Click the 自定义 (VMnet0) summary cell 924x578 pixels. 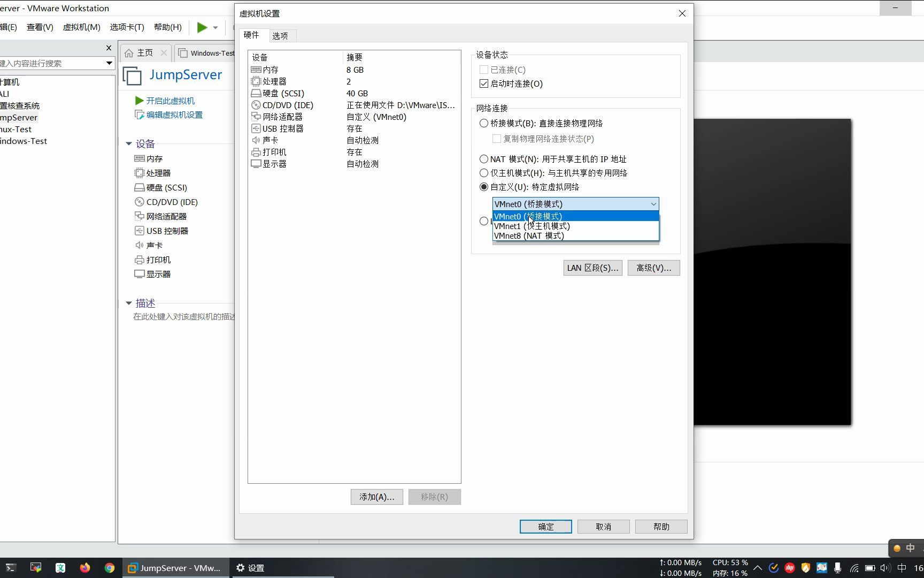coord(376,117)
